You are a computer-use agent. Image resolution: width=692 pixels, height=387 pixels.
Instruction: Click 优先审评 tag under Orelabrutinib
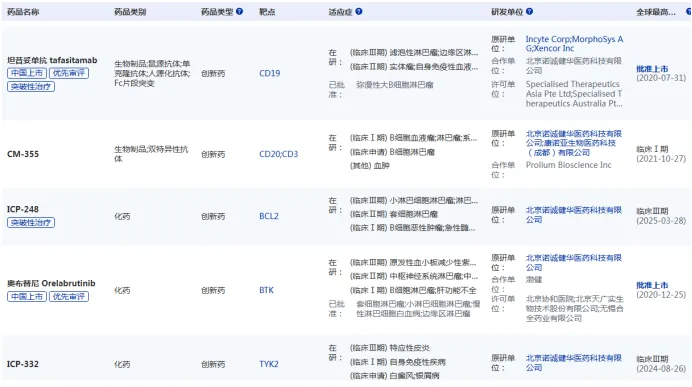[69, 297]
